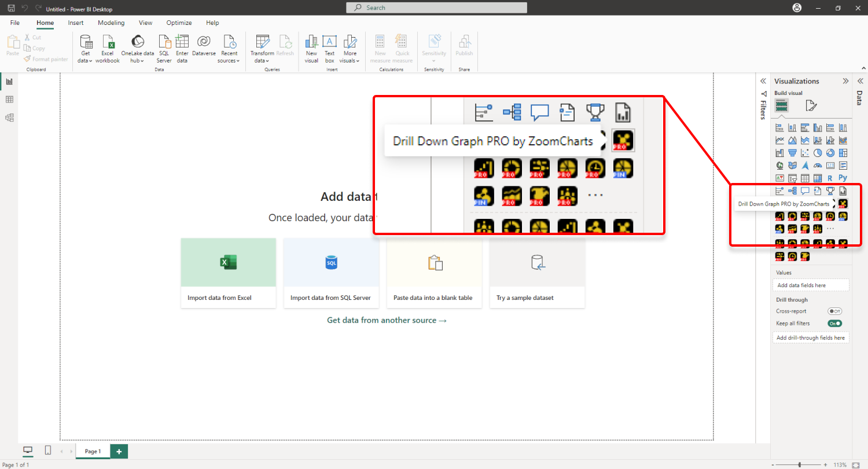This screenshot has width=868, height=469.
Task: Collapse the Visualizations pane
Action: [845, 81]
